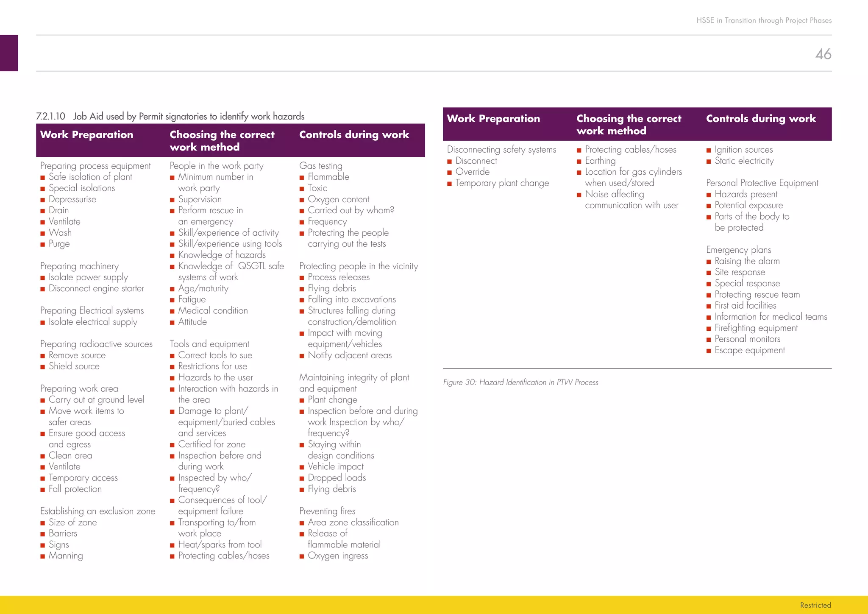Click the red bullet beside 'Depressurise'
The height and width of the screenshot is (614, 868).
click(43, 200)
